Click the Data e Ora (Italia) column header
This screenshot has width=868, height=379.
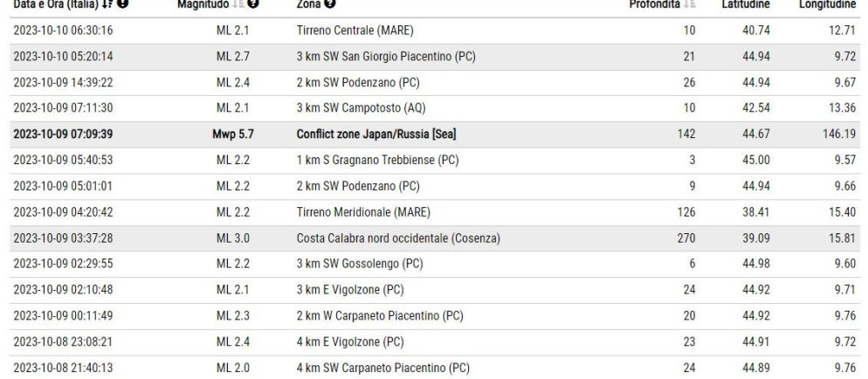pyautogui.click(x=57, y=3)
